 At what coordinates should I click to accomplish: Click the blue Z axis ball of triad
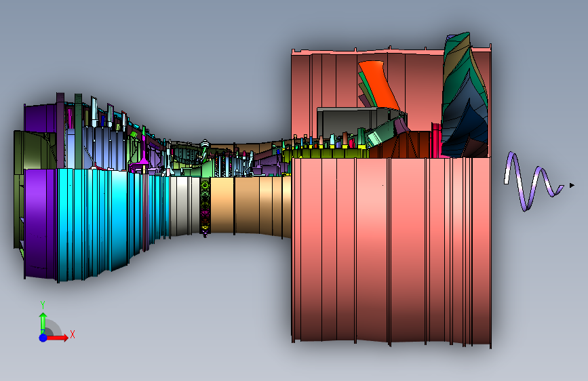43,338
